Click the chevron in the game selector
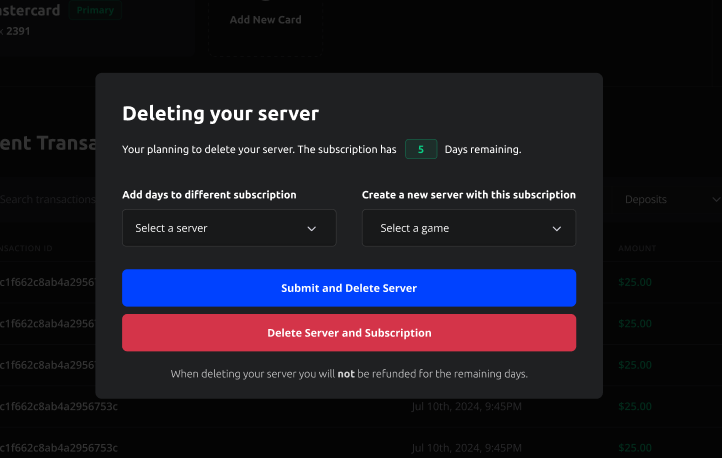 tap(557, 229)
